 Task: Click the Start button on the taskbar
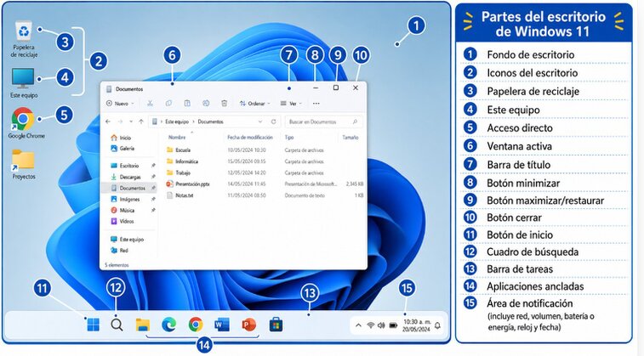[x=94, y=325]
